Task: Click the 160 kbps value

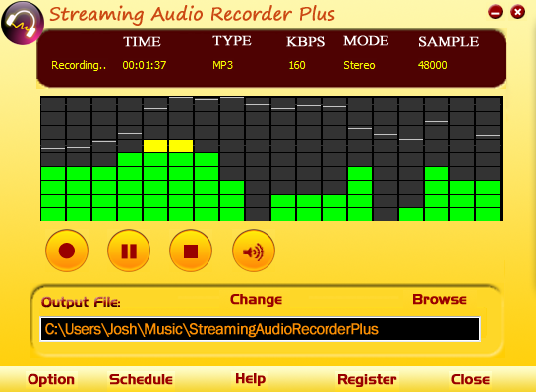Action: (297, 65)
